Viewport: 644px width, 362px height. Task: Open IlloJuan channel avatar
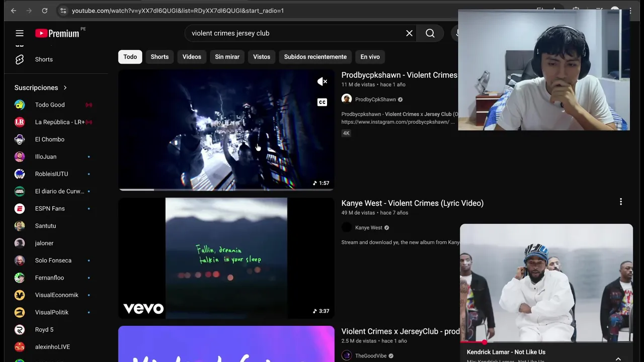pos(20,157)
